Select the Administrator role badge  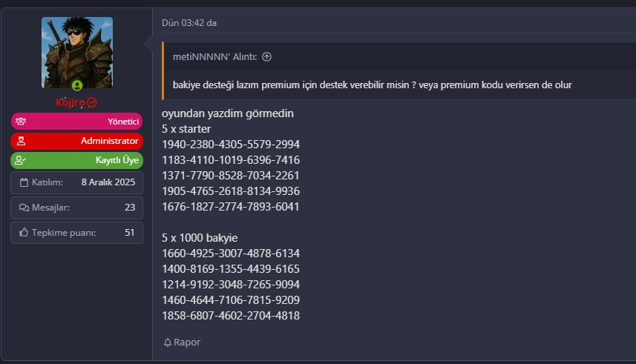76,141
